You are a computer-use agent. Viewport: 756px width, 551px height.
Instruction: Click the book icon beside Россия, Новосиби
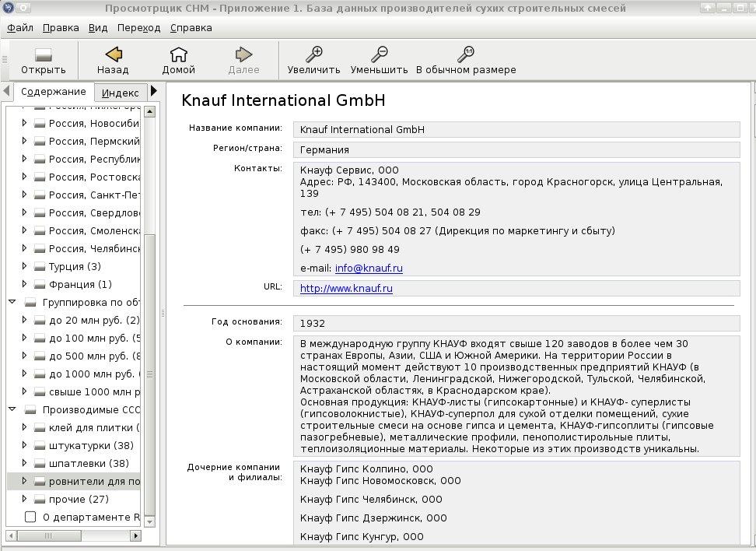(x=40, y=124)
